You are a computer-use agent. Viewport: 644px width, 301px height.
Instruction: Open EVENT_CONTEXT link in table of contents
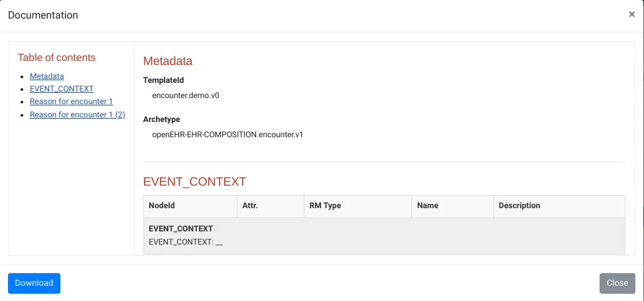(62, 89)
